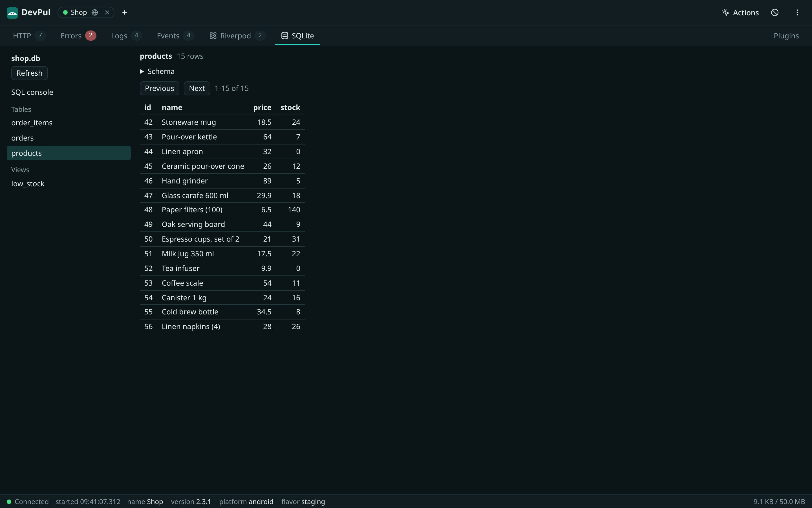Click the 1-15 of 15 pagination text
812x508 pixels.
pos(231,88)
